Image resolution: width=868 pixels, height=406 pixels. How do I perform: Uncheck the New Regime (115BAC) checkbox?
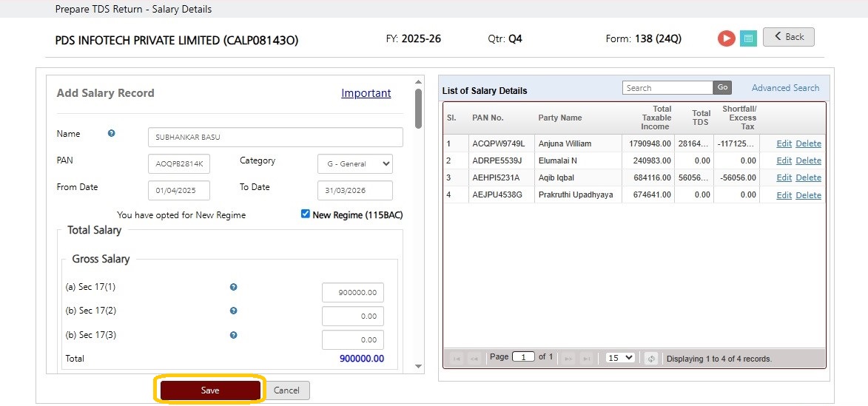click(x=306, y=214)
